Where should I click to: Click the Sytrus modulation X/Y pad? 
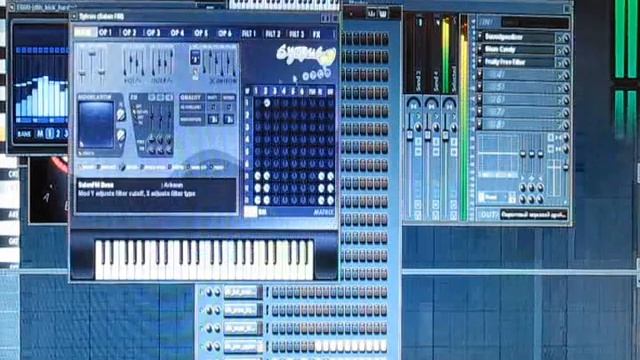[x=96, y=124]
